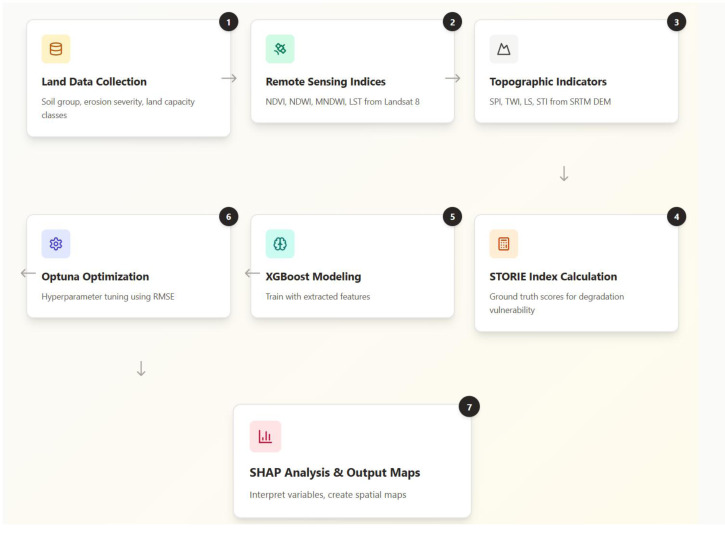
Task: Click the STORIE Index Calculation title
Action: coord(553,276)
